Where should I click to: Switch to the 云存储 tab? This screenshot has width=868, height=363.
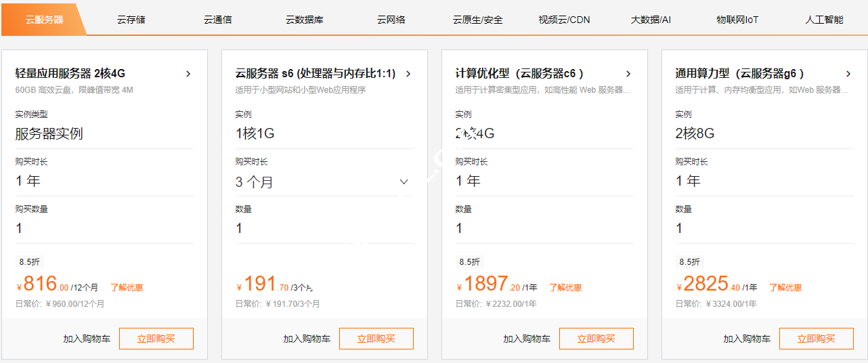pos(131,20)
